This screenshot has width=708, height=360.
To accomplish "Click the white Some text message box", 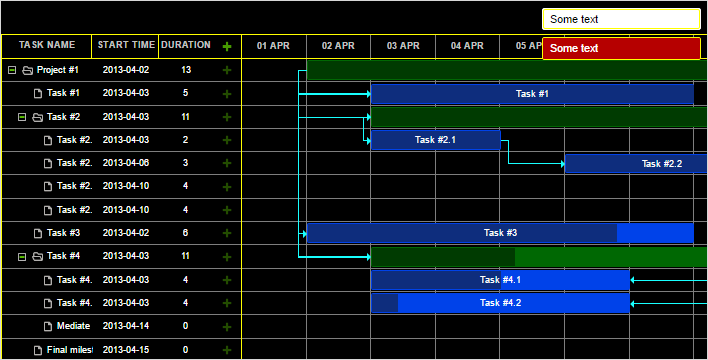I will (x=621, y=19).
